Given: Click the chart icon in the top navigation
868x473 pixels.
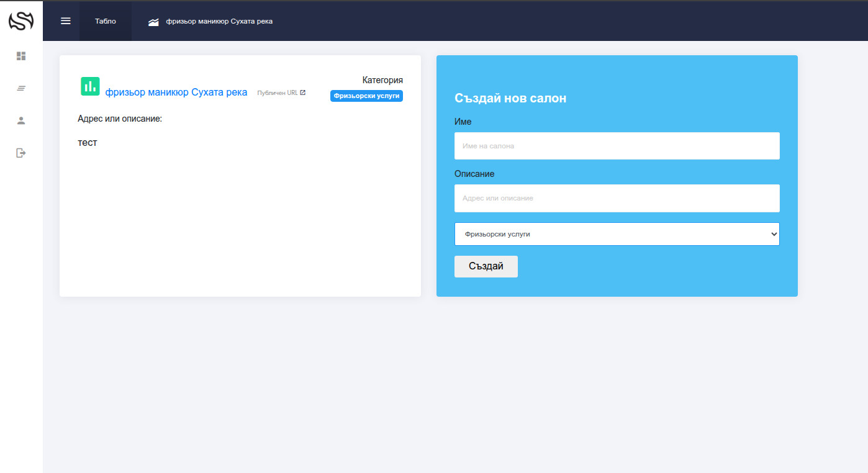Looking at the screenshot, I should [x=153, y=22].
